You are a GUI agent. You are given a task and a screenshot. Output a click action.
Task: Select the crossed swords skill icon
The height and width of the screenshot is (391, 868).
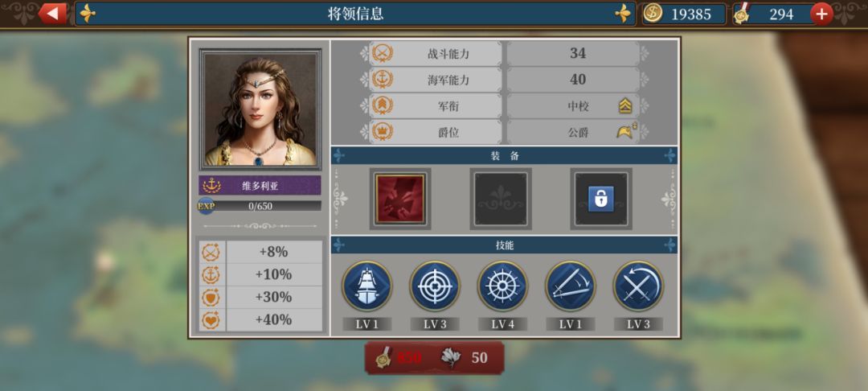tap(638, 286)
